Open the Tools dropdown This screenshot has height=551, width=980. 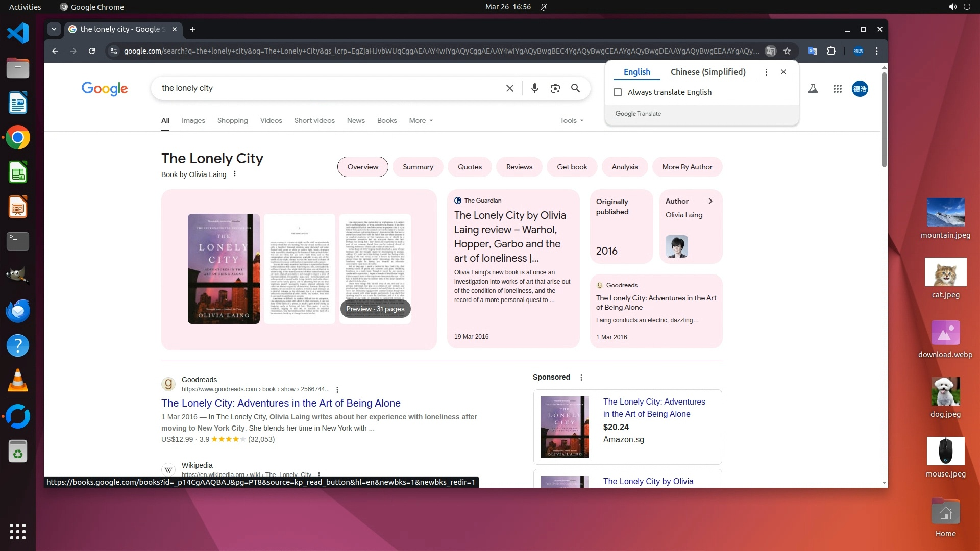[571, 120]
